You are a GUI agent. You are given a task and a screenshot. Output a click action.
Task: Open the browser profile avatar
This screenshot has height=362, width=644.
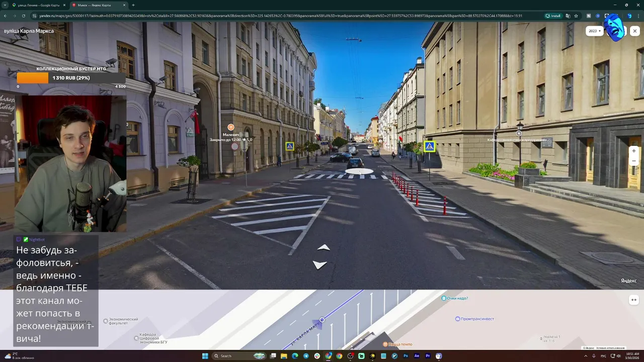(629, 16)
